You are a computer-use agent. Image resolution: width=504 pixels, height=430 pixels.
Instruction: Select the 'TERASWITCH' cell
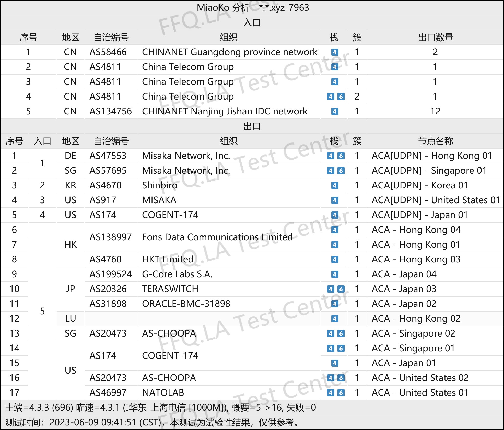tap(170, 289)
